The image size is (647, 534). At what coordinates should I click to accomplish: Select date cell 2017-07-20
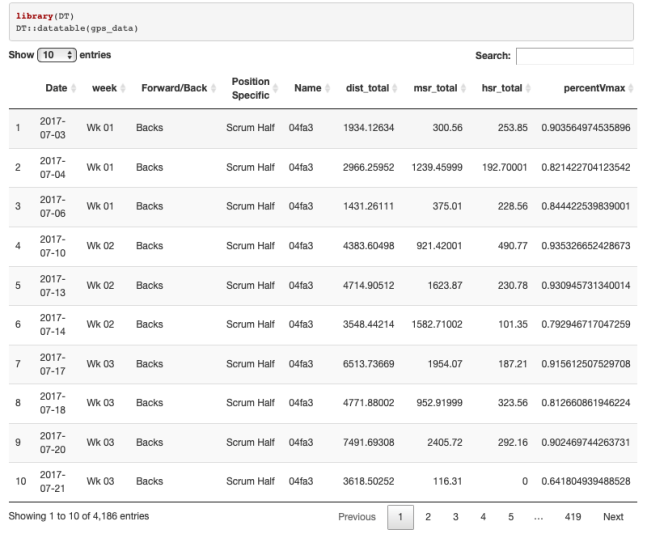point(52,442)
